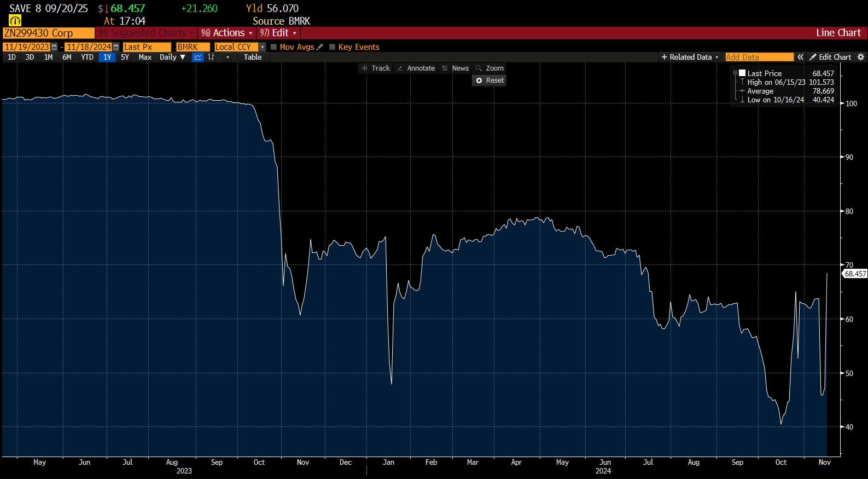Click the double-chevron collapse icon beside Add Data
The image size is (868, 479).
tap(800, 57)
